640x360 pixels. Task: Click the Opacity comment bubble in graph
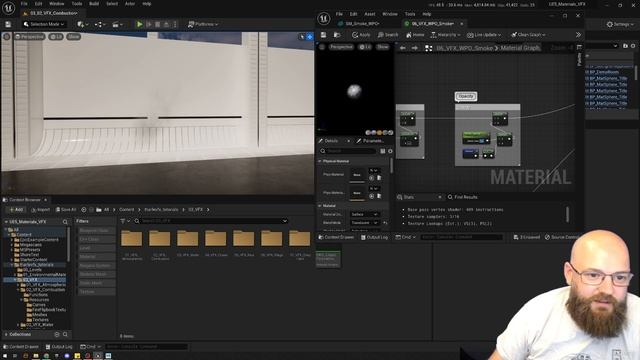(466, 96)
